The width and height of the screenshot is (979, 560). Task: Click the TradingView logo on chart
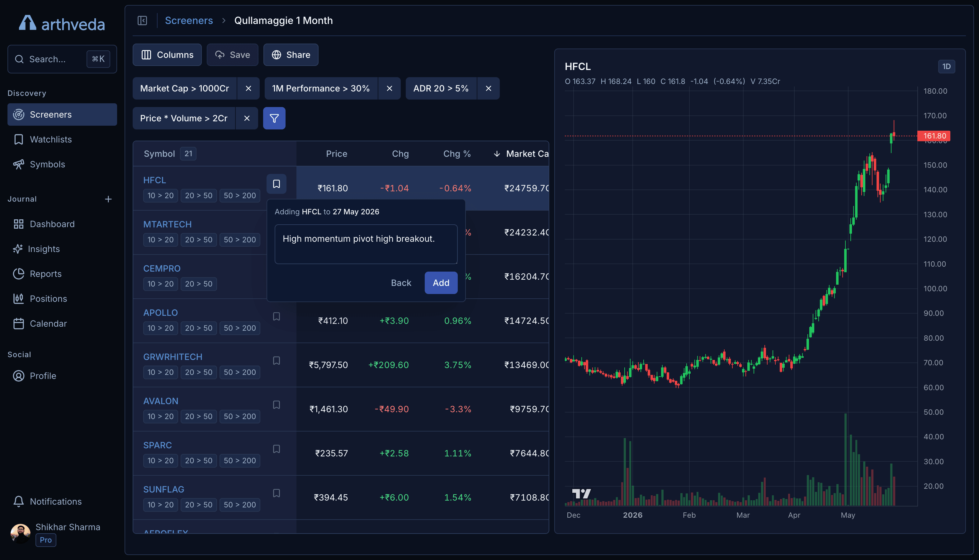coord(581,493)
